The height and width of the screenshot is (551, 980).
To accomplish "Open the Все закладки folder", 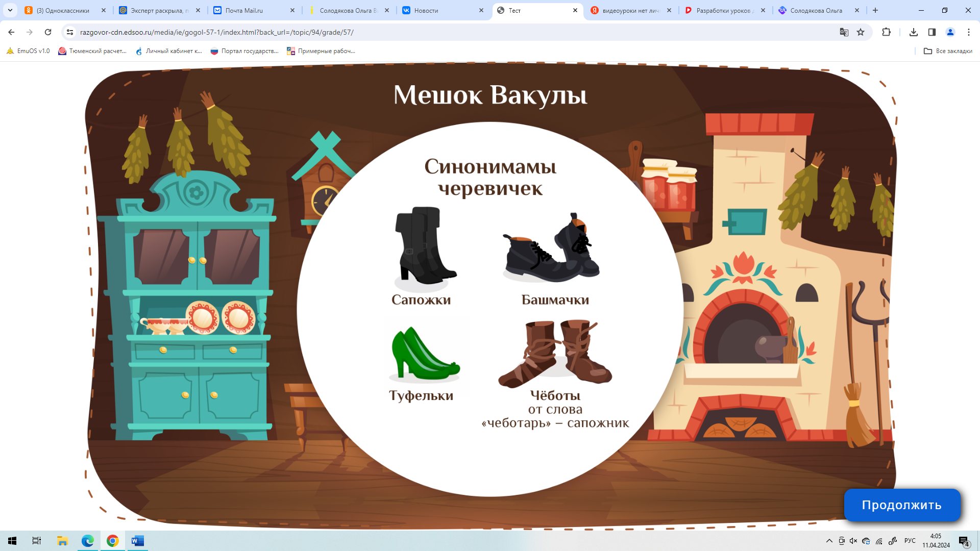I will click(x=948, y=51).
